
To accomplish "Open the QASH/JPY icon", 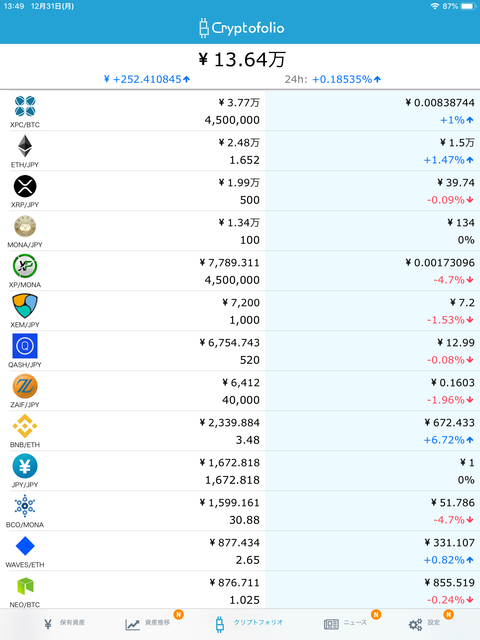I will [25, 346].
